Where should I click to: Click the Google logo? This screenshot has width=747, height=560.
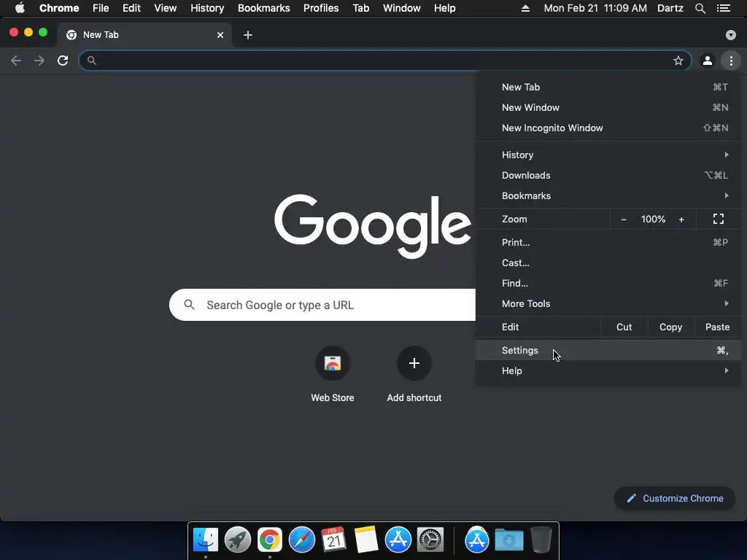click(x=373, y=226)
